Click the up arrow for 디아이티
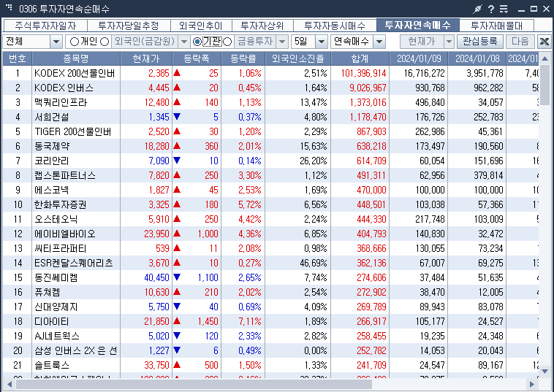This screenshot has height=392, width=554. [177, 321]
